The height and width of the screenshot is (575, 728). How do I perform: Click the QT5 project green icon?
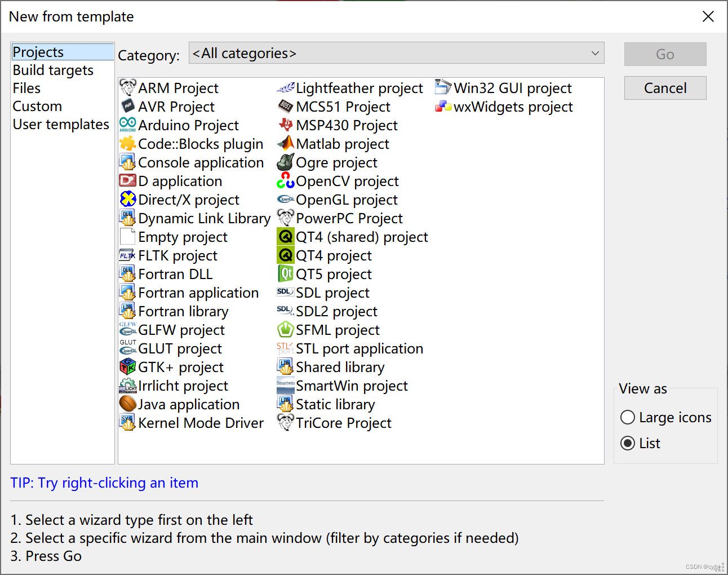click(x=286, y=273)
